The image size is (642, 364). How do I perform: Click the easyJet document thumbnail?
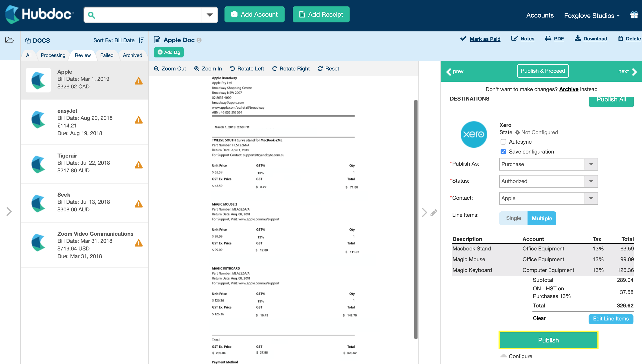(x=38, y=119)
